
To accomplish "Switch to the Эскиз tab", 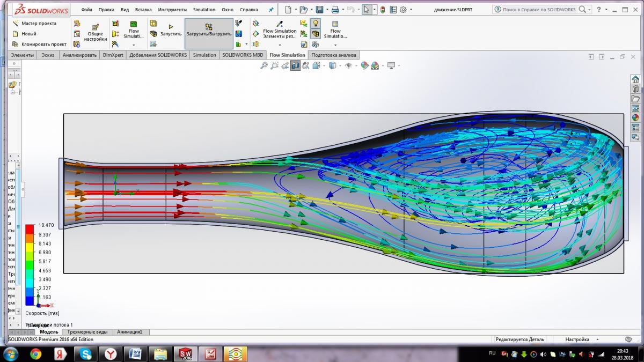I will [x=48, y=55].
